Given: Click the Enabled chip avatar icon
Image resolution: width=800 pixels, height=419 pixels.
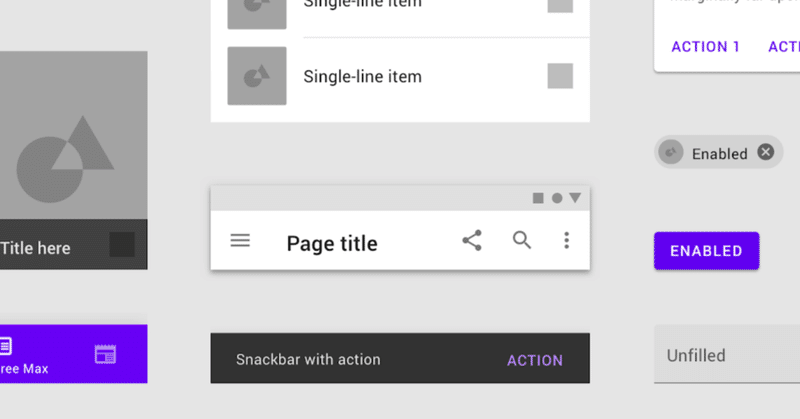Looking at the screenshot, I should click(x=670, y=152).
